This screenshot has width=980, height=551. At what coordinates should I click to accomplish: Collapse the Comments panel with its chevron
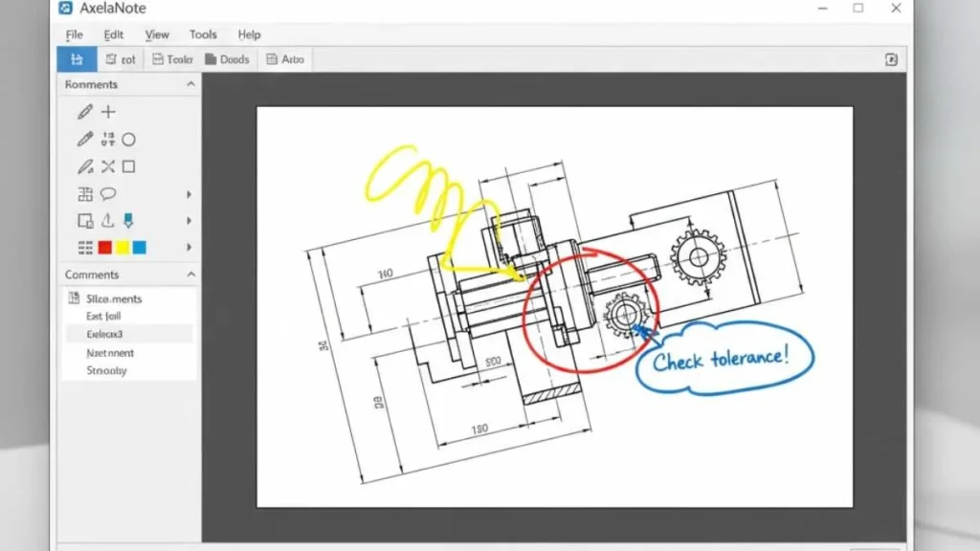pos(189,275)
